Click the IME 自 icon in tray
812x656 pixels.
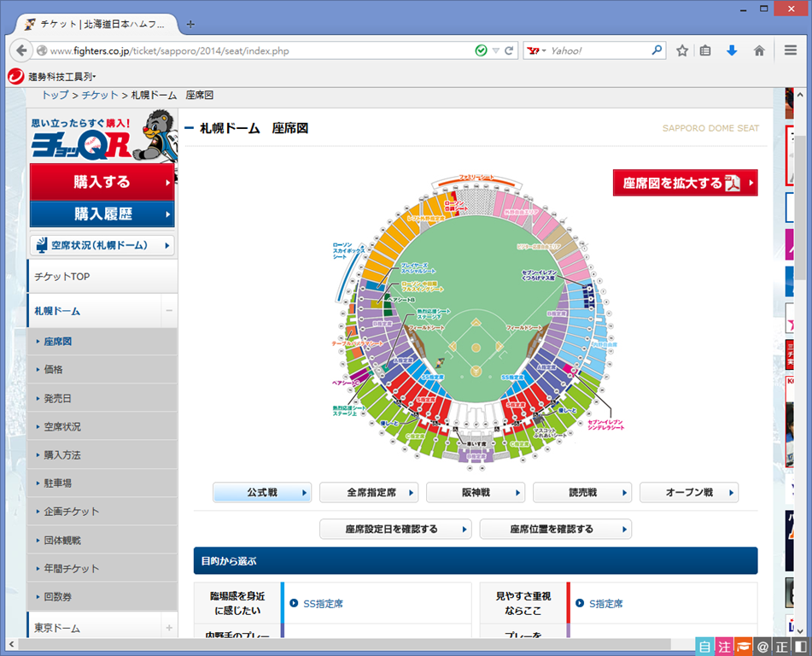pos(704,646)
